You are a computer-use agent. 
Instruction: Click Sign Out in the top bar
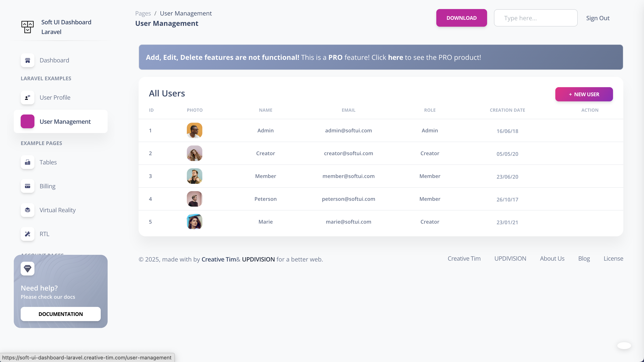pos(598,18)
